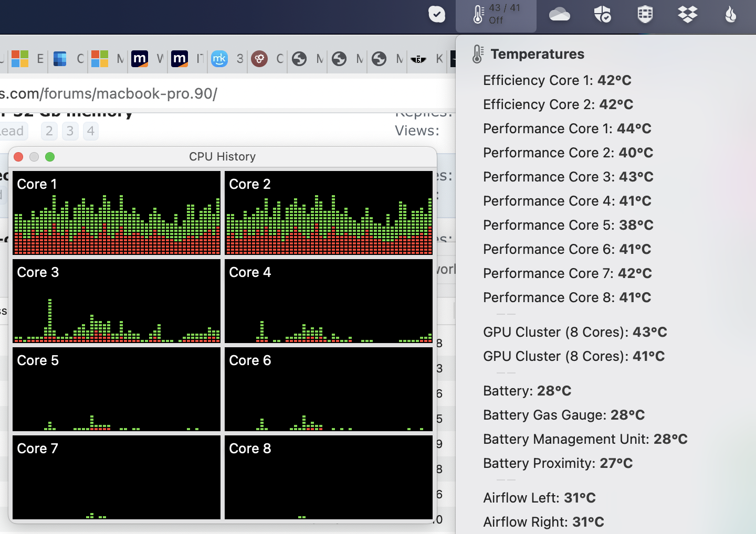Select the Performance Core 7: 42°C row
The image size is (756, 534).
point(606,273)
